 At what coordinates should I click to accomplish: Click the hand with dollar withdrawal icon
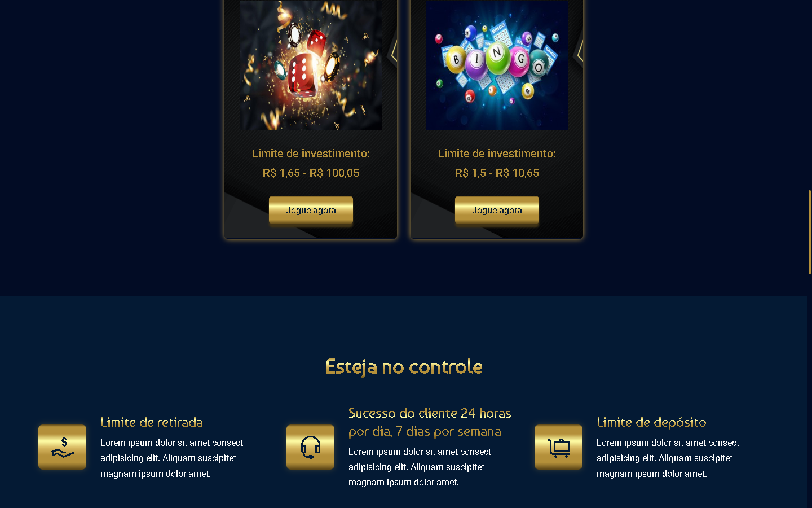coord(62,446)
